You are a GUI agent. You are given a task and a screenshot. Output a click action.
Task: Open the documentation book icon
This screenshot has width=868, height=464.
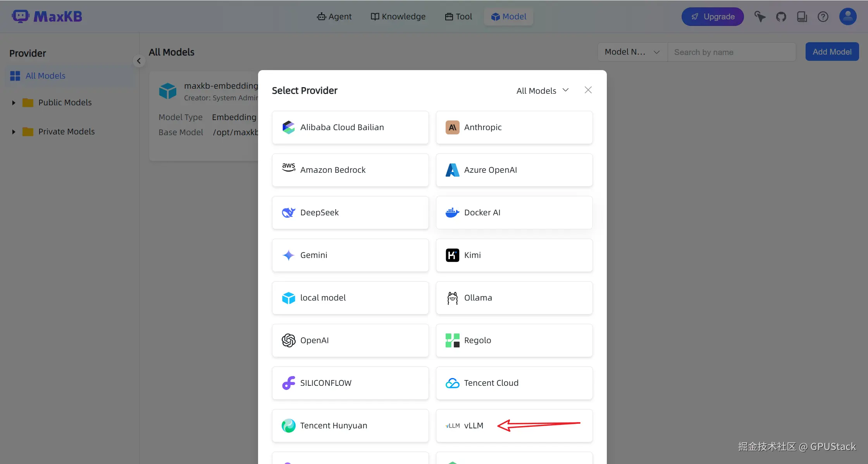(802, 17)
